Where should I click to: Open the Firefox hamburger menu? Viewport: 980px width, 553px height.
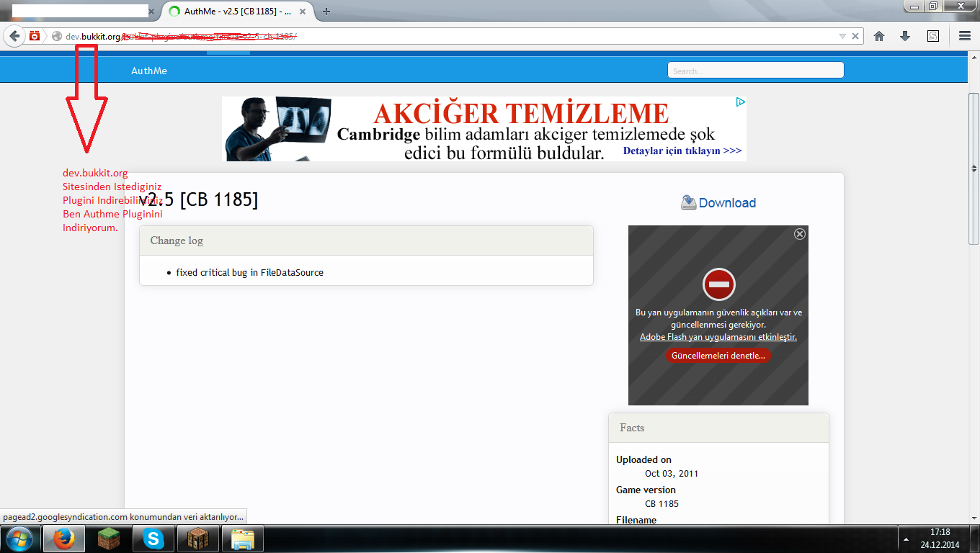point(965,36)
